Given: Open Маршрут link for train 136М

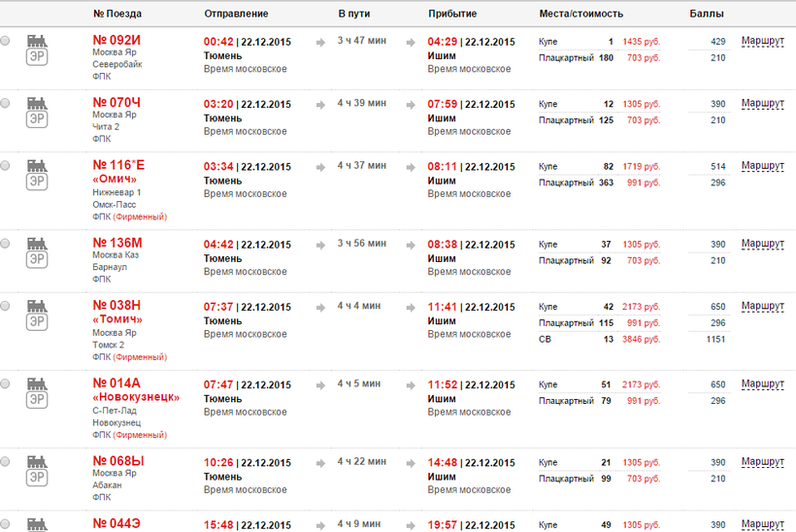Looking at the screenshot, I should coord(762,243).
